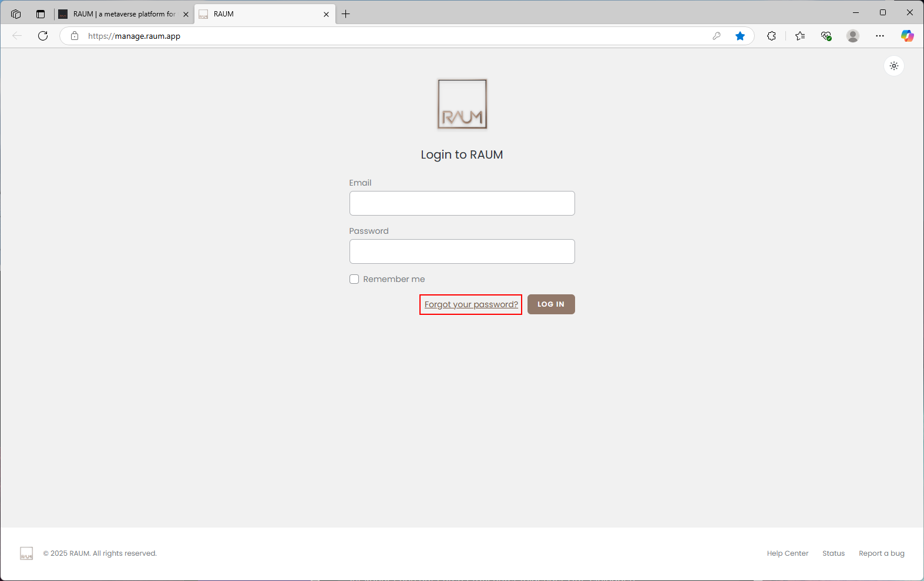This screenshot has height=581, width=924.
Task: Close the active RAUM tab
Action: point(326,14)
